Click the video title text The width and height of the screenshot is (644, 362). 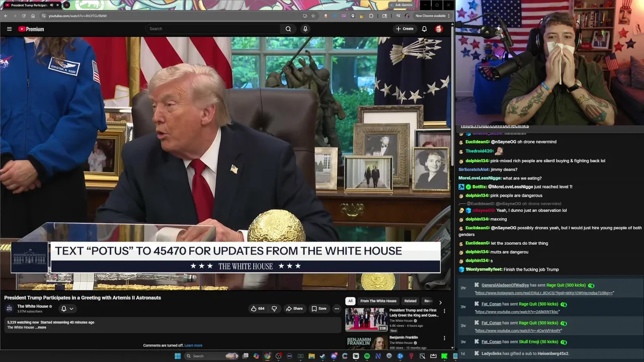click(x=83, y=298)
